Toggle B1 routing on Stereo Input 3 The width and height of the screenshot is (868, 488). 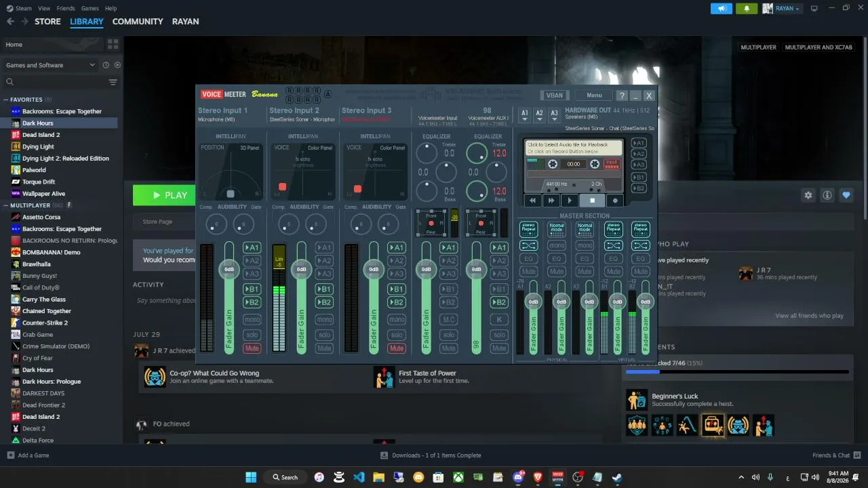[397, 289]
